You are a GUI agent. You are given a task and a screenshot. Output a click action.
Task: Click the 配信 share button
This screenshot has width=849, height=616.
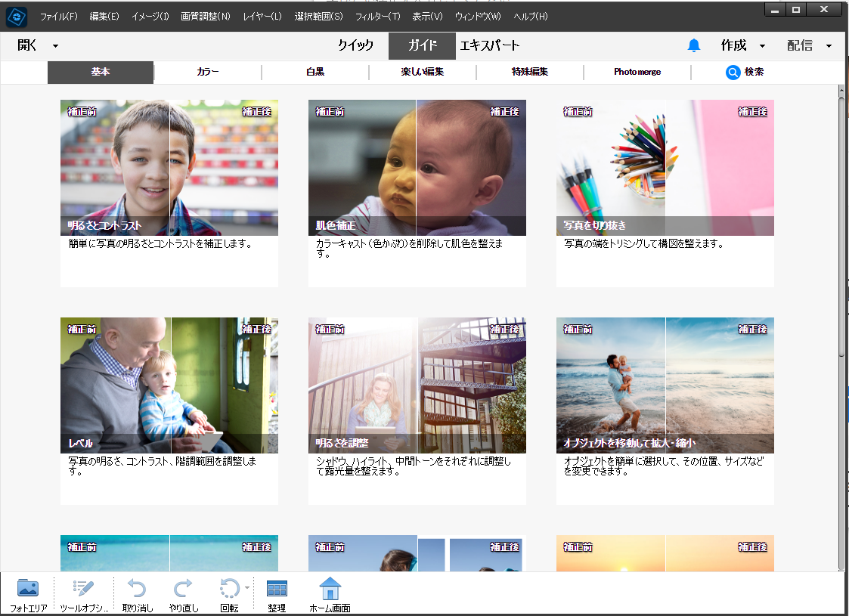pos(800,45)
